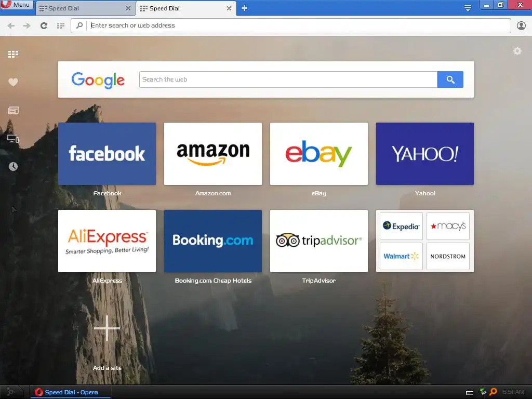Click the magnifier icon in address bar
Viewport: 532px width, 399px height.
[79, 25]
